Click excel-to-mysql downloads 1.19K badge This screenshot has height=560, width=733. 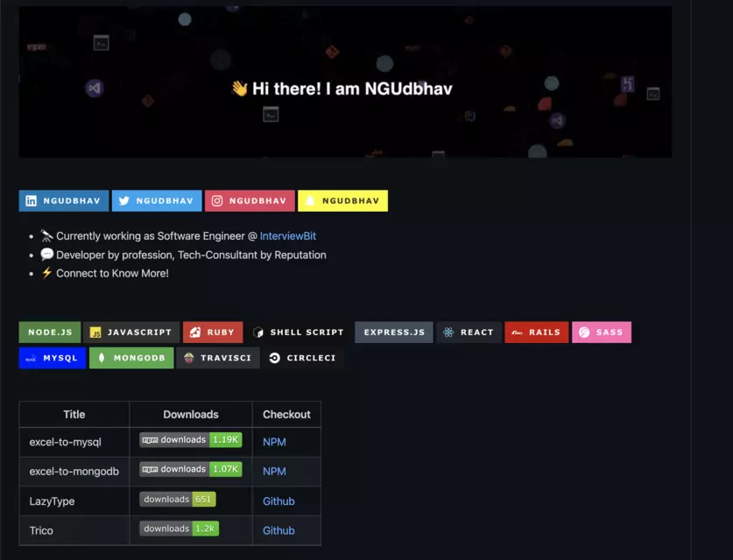pos(191,440)
